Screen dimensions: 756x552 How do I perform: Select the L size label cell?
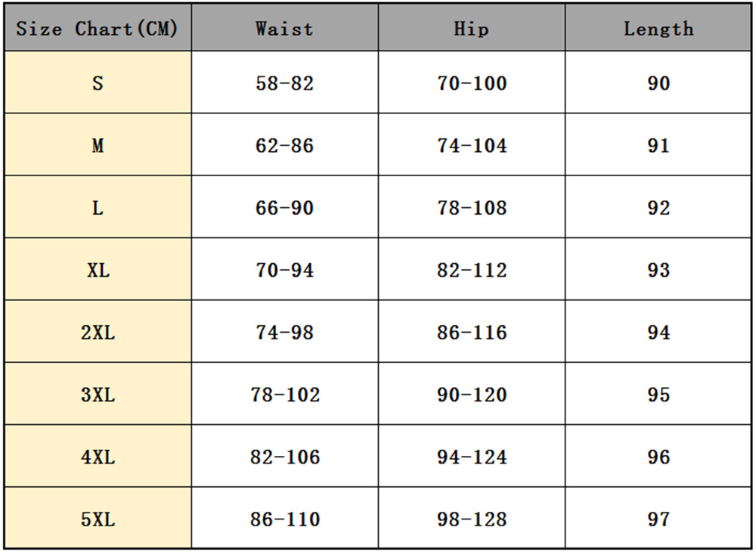pyautogui.click(x=98, y=208)
